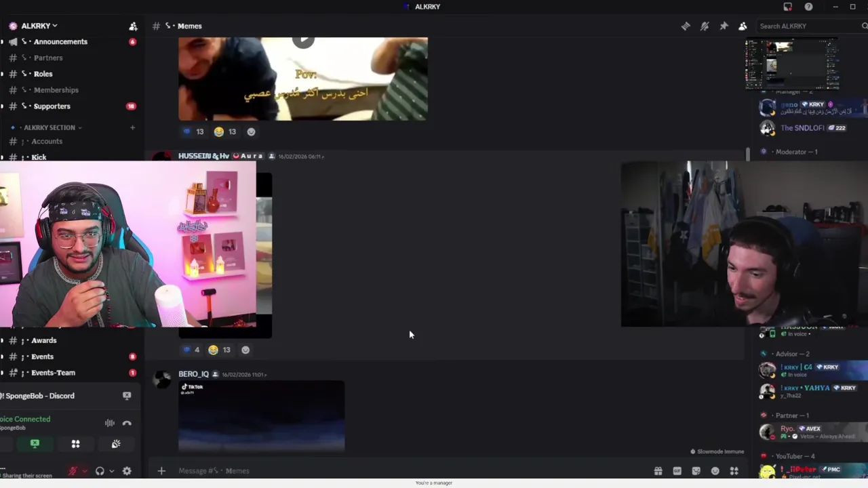Open geno member in the Manager list

[812, 108]
